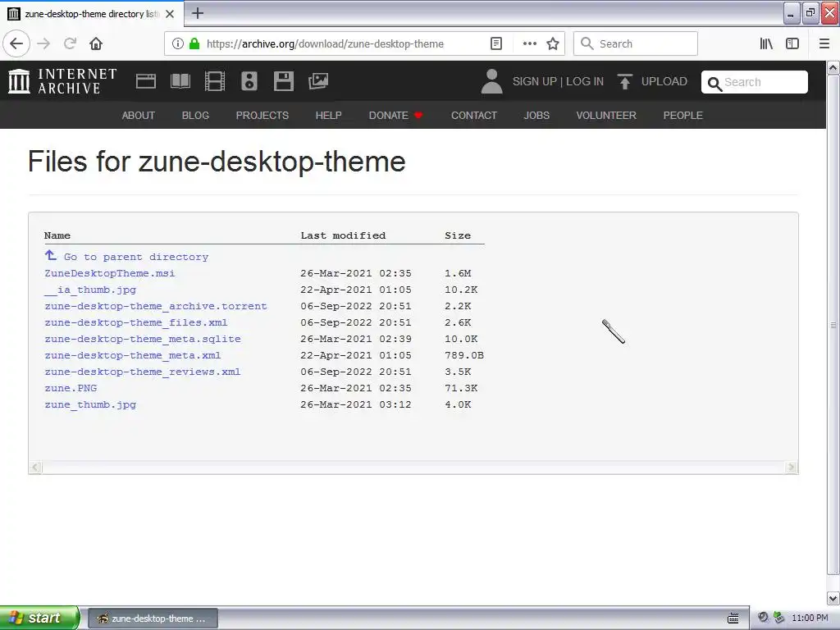
Task: Open the Web archive icon
Action: (x=146, y=81)
